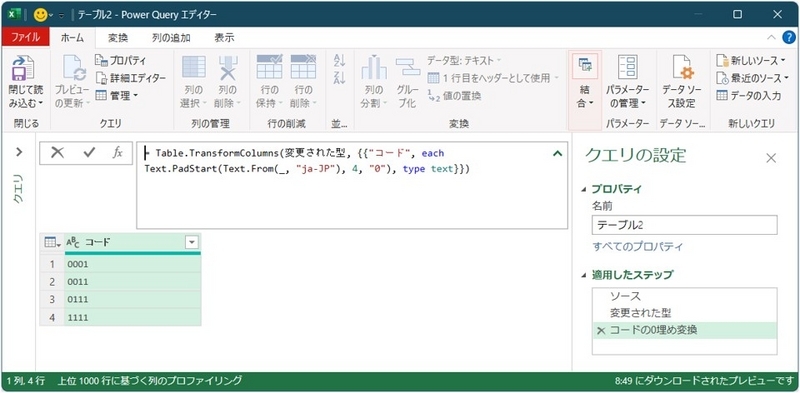Open the 管理 dropdown in the query group

pos(117,95)
